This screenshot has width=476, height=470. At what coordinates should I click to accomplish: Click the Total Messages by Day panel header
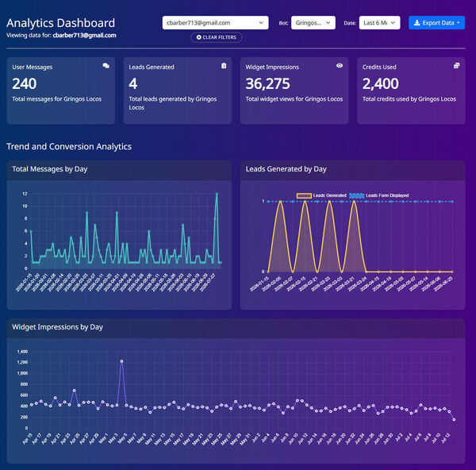(x=119, y=170)
